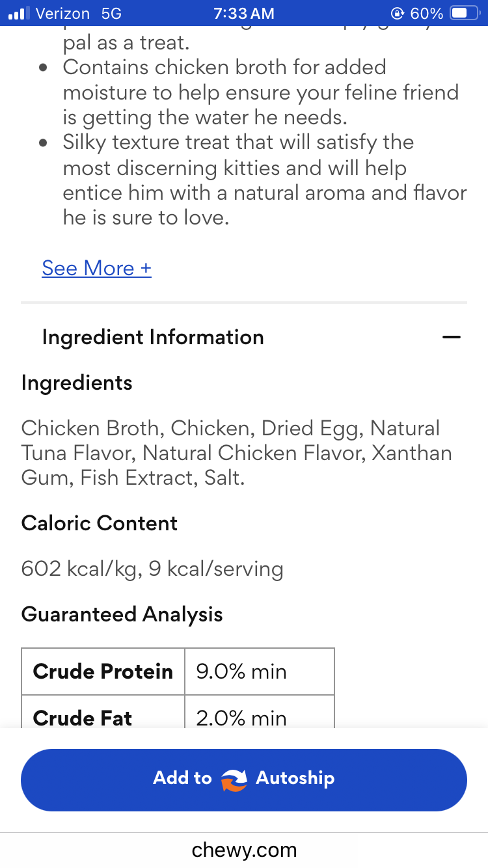This screenshot has width=488, height=868.
Task: Select the 9.0% min table cell
Action: pyautogui.click(x=259, y=671)
